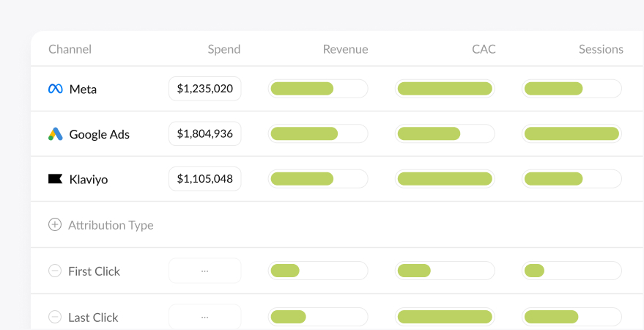The height and width of the screenshot is (330, 644).
Task: Click Meta revenue bar
Action: pyautogui.click(x=318, y=88)
